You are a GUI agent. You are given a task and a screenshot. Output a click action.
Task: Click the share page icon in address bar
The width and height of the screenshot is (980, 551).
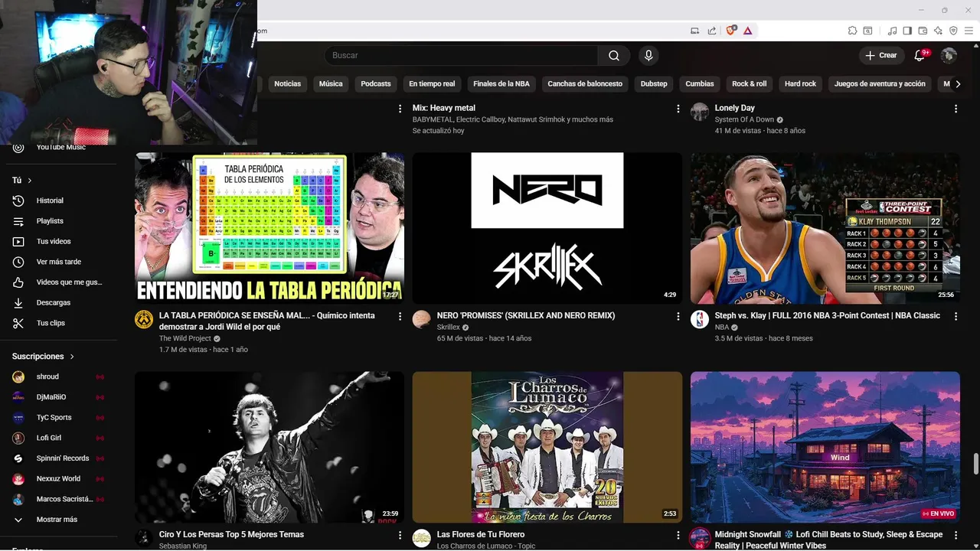coord(712,31)
